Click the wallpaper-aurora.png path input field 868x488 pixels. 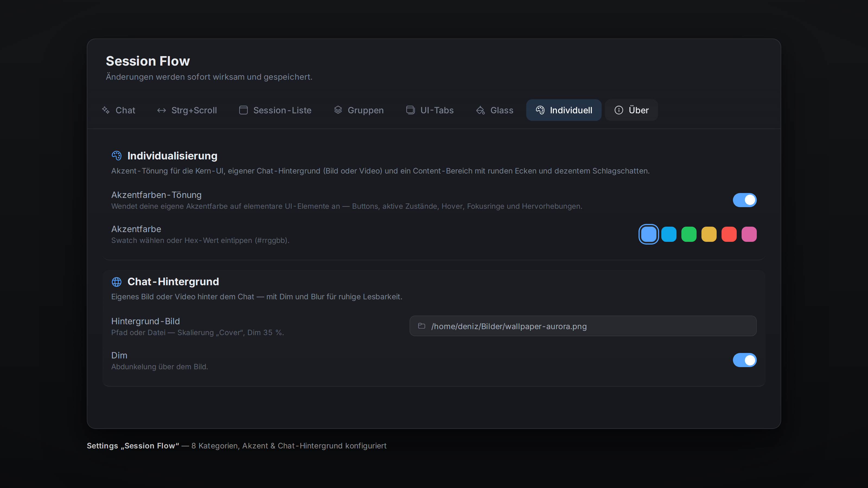(583, 326)
